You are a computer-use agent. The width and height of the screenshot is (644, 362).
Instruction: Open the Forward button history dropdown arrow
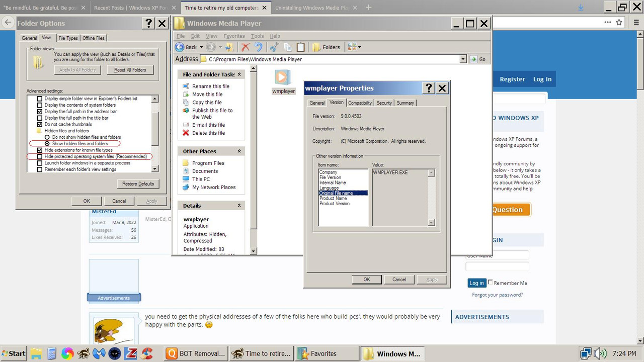point(220,47)
